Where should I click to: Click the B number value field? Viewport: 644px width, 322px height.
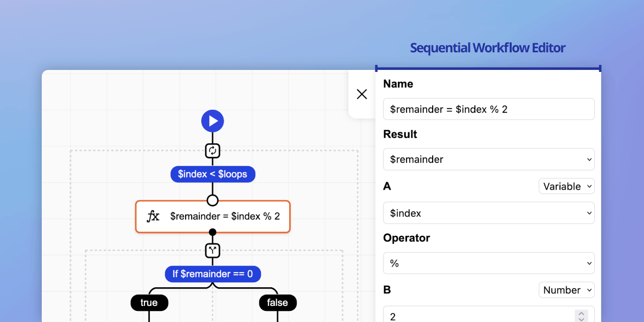coord(478,316)
